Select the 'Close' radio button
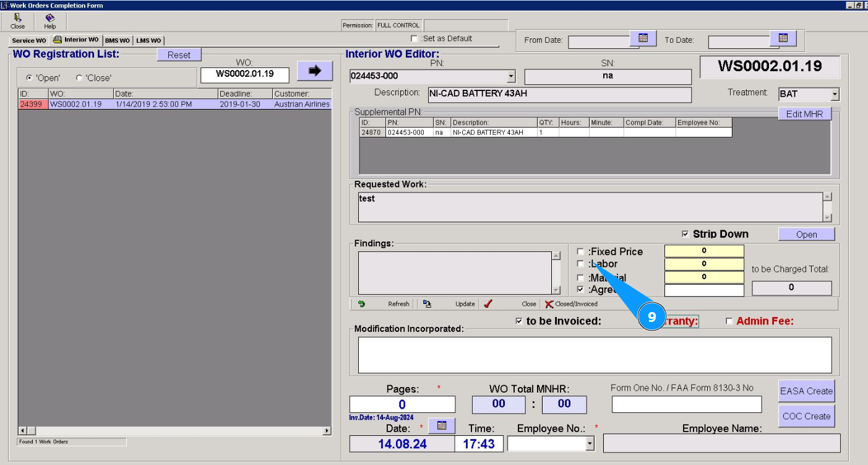 (x=79, y=78)
